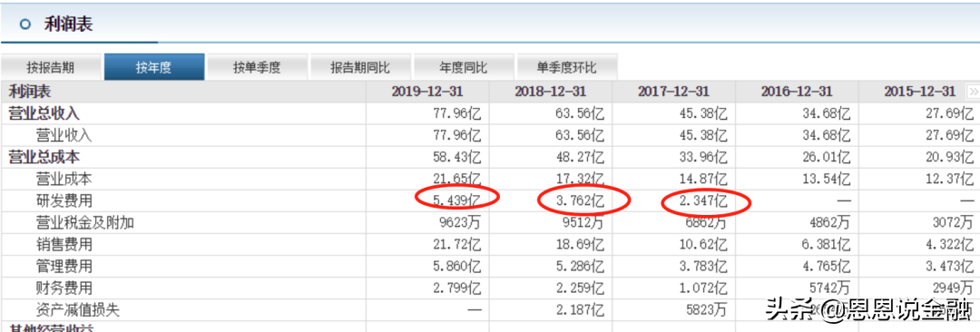Click the 2017-12-31 column header

pyautogui.click(x=673, y=92)
